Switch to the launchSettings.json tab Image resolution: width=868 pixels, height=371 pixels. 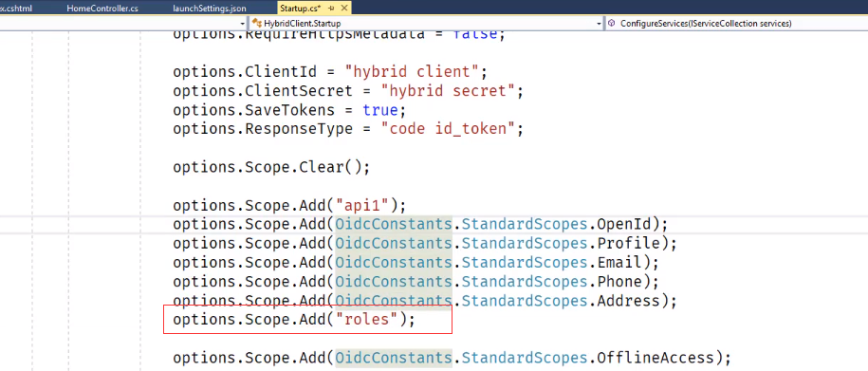[x=210, y=9]
